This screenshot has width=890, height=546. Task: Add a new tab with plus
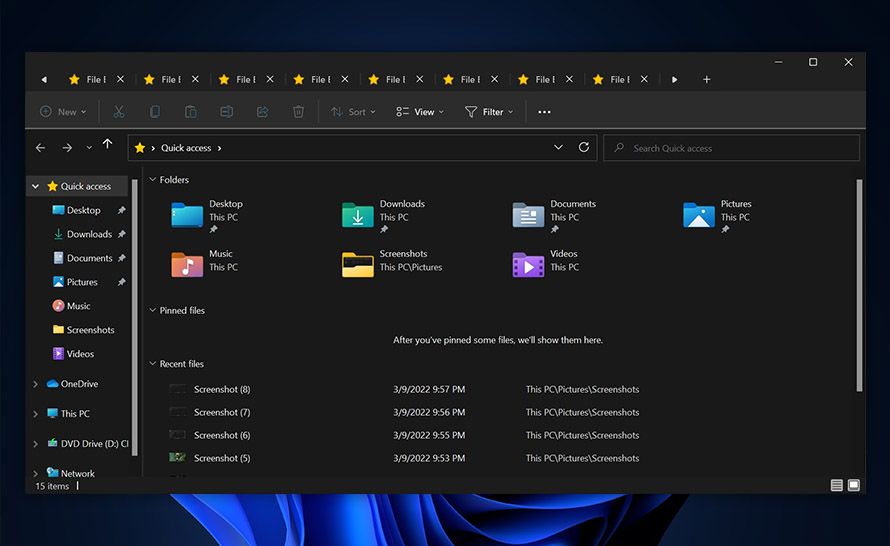[707, 79]
